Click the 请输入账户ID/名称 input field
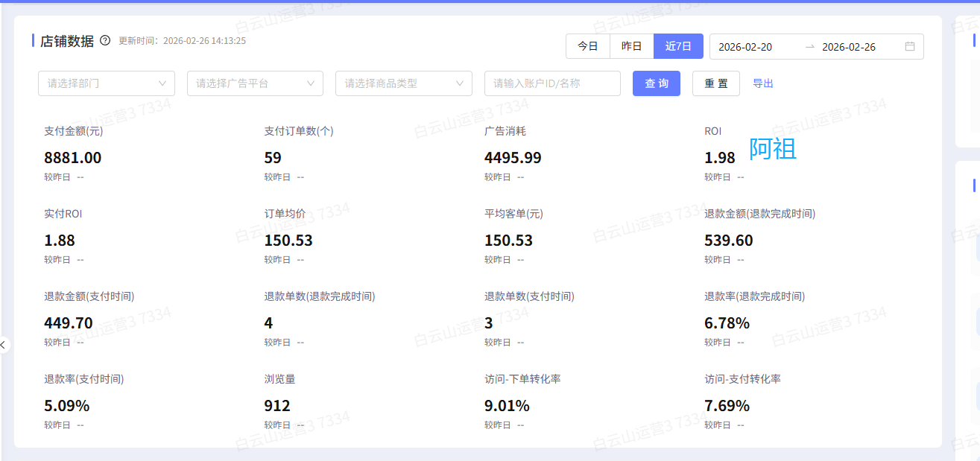The height and width of the screenshot is (461, 980). [551, 83]
